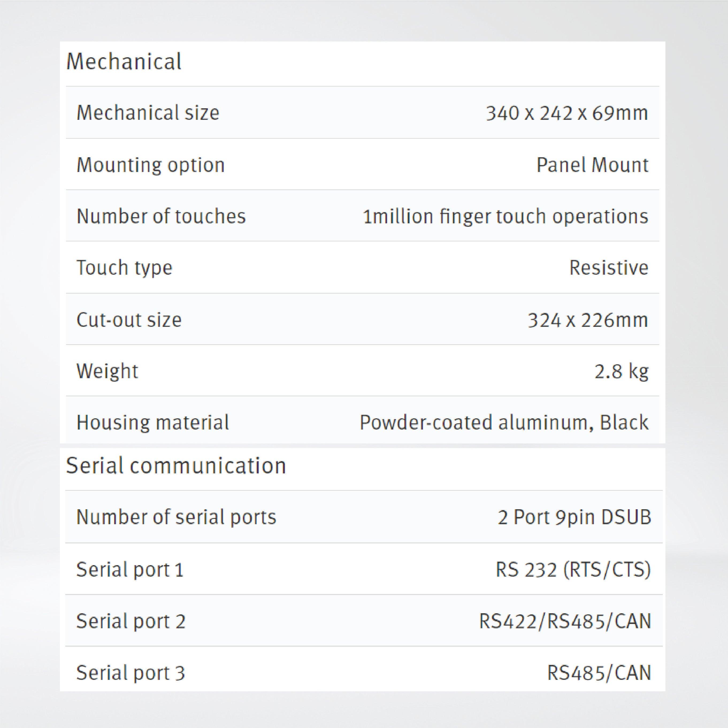Click the 2 Port 9pin DSUB value
728x728 pixels.
574,517
